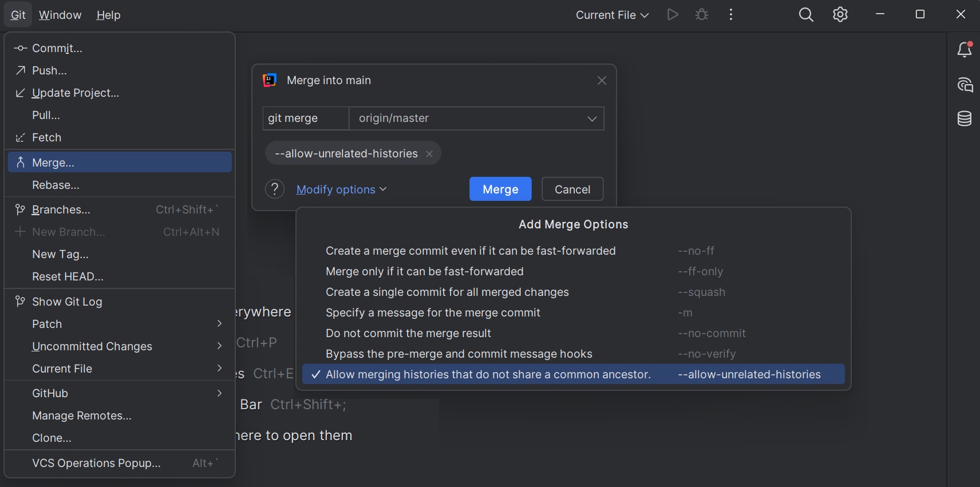Select Clone... in the Git menu
The height and width of the screenshot is (487, 980).
coord(120,438)
